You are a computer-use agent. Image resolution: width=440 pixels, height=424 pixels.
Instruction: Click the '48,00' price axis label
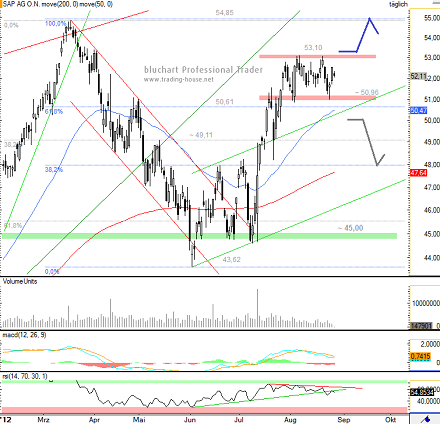click(x=431, y=165)
